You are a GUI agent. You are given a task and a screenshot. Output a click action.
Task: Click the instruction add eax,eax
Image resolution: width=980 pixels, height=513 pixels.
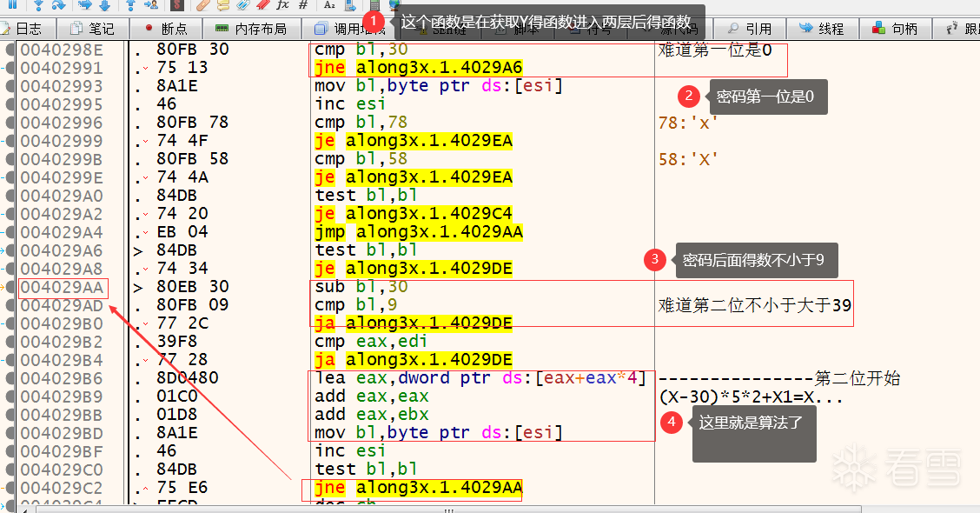371,396
